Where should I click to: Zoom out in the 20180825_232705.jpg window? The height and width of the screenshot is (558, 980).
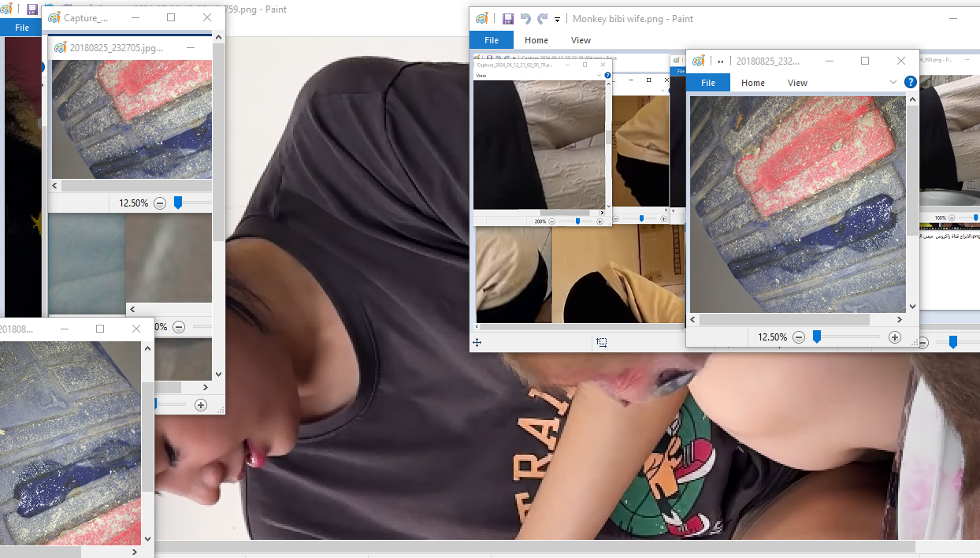(x=160, y=203)
